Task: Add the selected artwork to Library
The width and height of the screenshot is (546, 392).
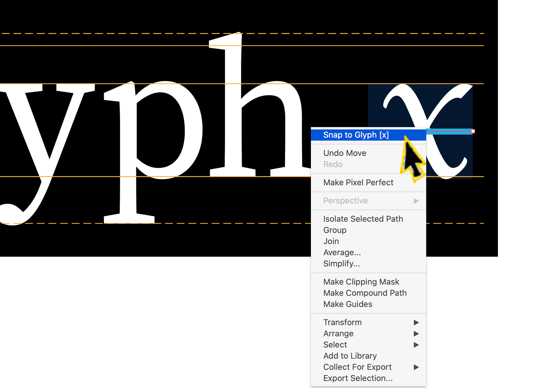Action: click(350, 356)
